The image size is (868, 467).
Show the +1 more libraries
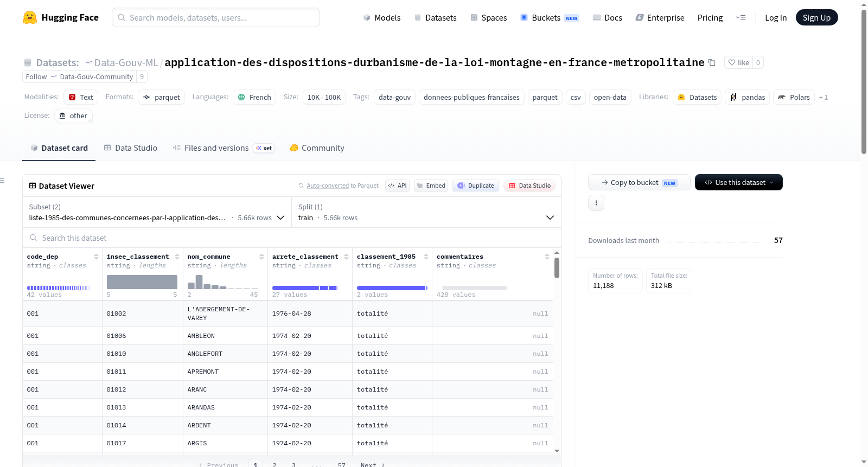click(823, 98)
